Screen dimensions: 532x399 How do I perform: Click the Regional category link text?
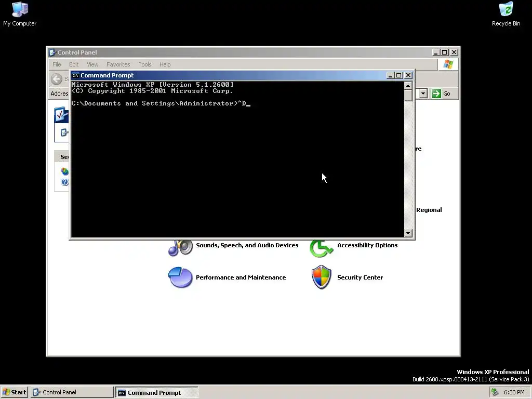[x=429, y=210]
